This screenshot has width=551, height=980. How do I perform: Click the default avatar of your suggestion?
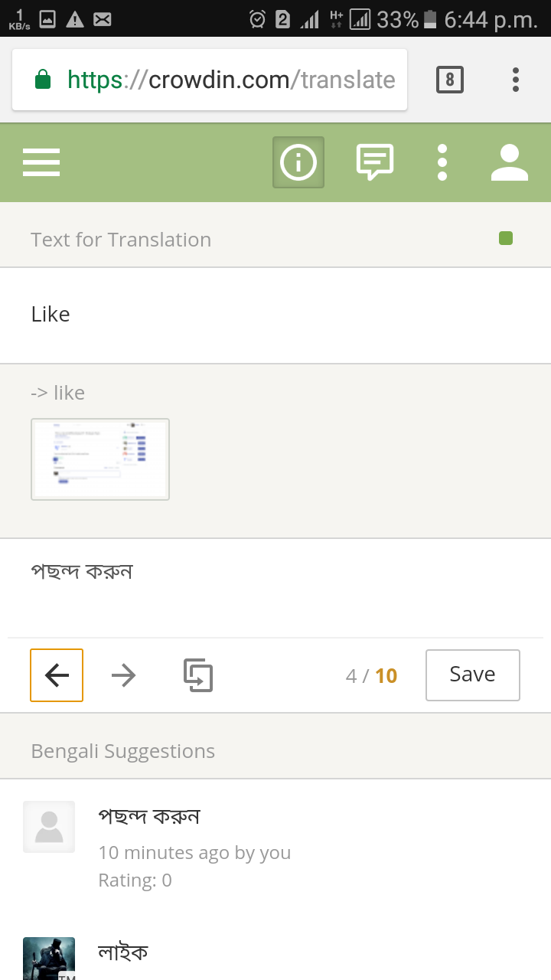(49, 827)
